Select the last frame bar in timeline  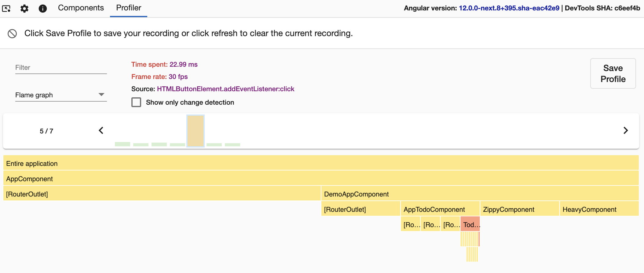point(232,144)
